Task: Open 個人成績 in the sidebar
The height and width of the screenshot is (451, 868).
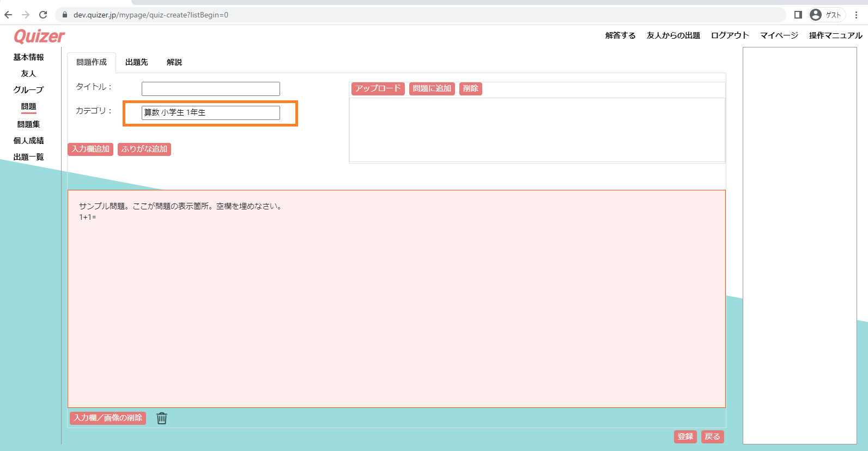Action: click(29, 141)
